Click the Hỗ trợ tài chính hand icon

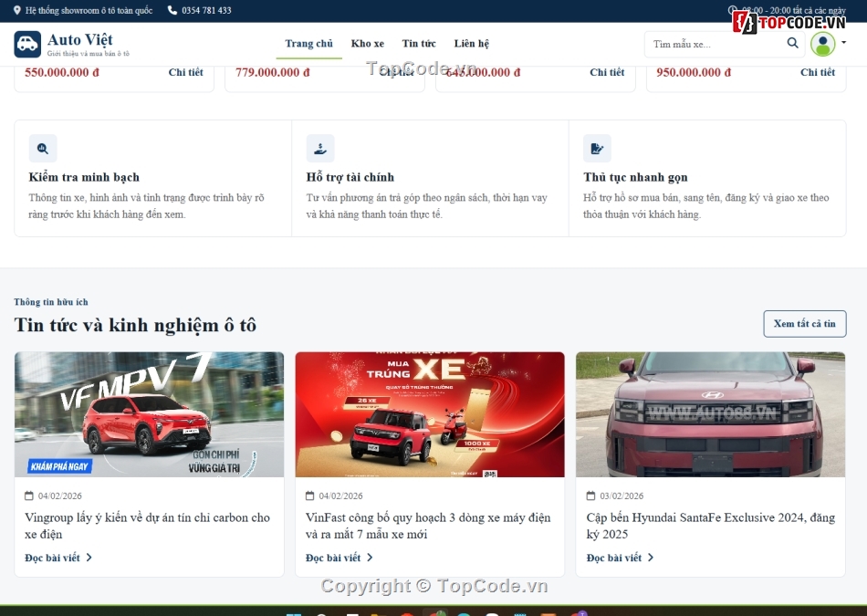click(320, 148)
